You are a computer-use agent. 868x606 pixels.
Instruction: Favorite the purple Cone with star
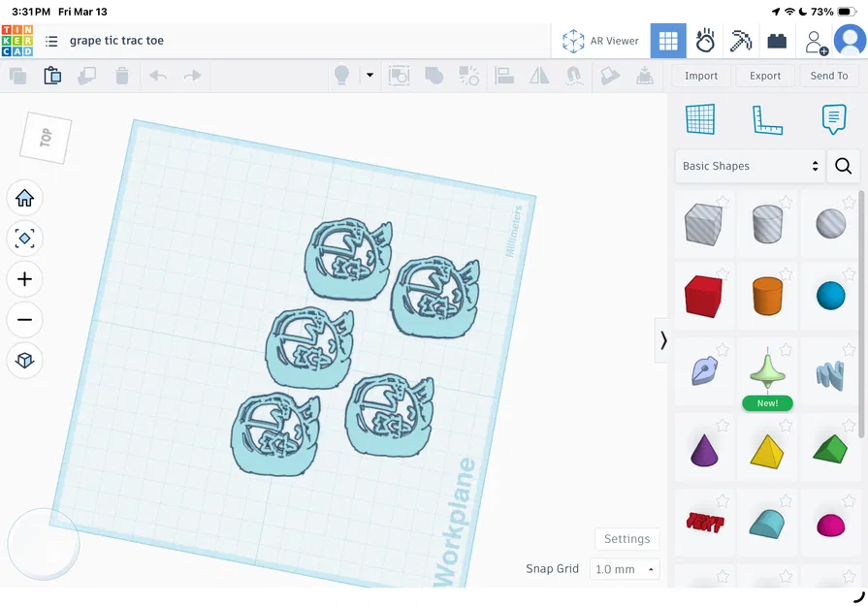[x=723, y=426]
